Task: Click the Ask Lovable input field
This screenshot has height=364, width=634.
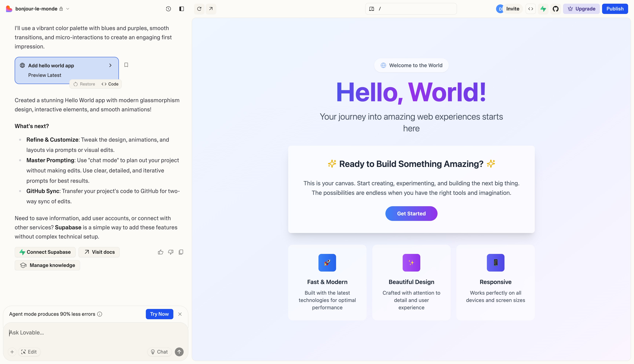Action: 95,332
